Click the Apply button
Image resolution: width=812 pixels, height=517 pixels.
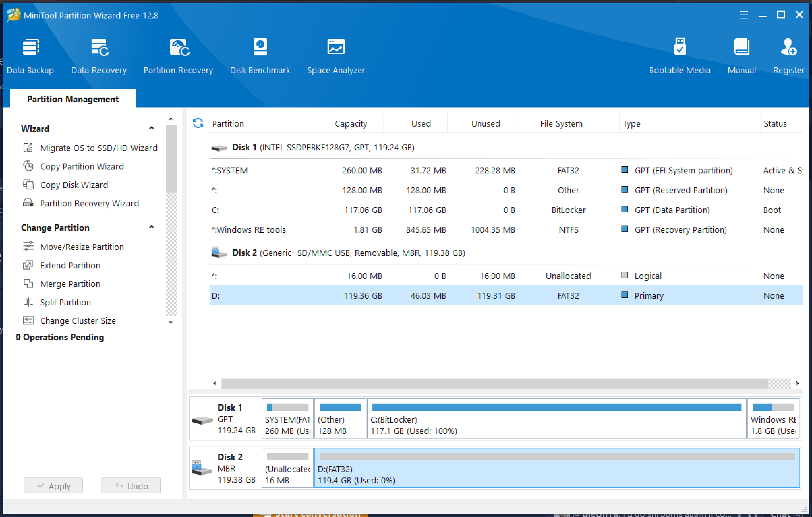click(53, 486)
